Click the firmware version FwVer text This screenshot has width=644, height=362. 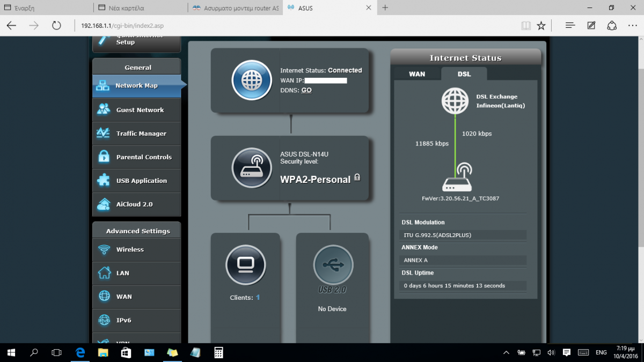pos(460,198)
